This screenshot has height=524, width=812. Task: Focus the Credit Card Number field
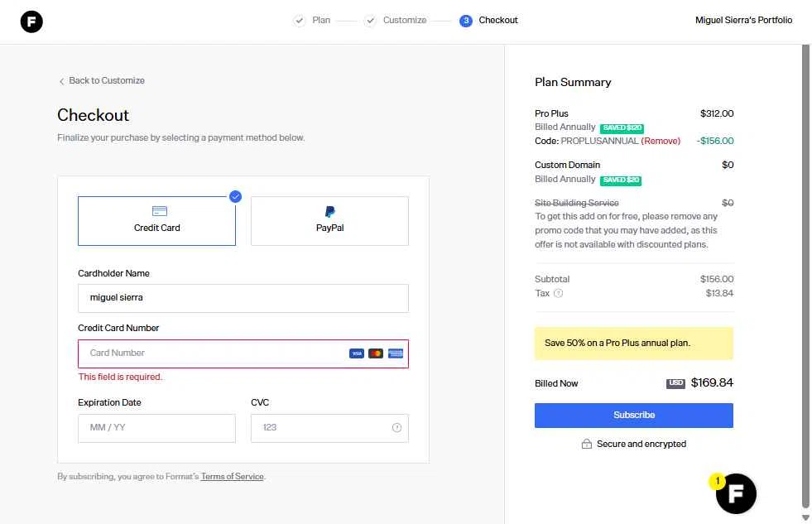pos(243,353)
